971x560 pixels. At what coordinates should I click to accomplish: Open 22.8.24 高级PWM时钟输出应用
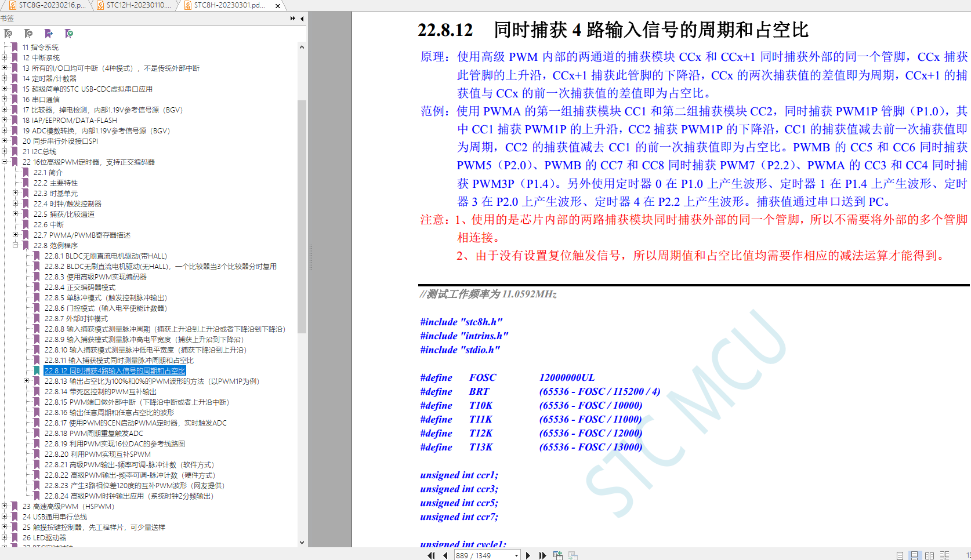pos(129,496)
